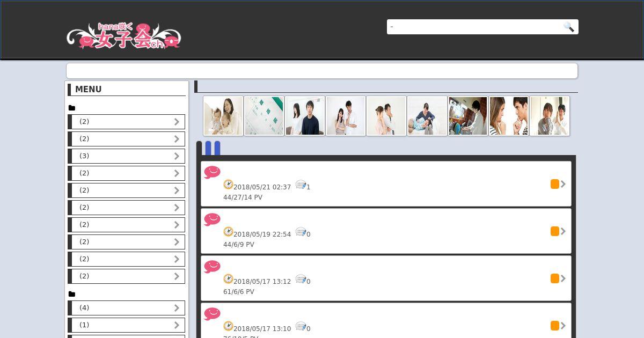The image size is (644, 338).
Task: Click chevron arrow on 2018/05/17 13:12 post
Action: pyautogui.click(x=563, y=278)
